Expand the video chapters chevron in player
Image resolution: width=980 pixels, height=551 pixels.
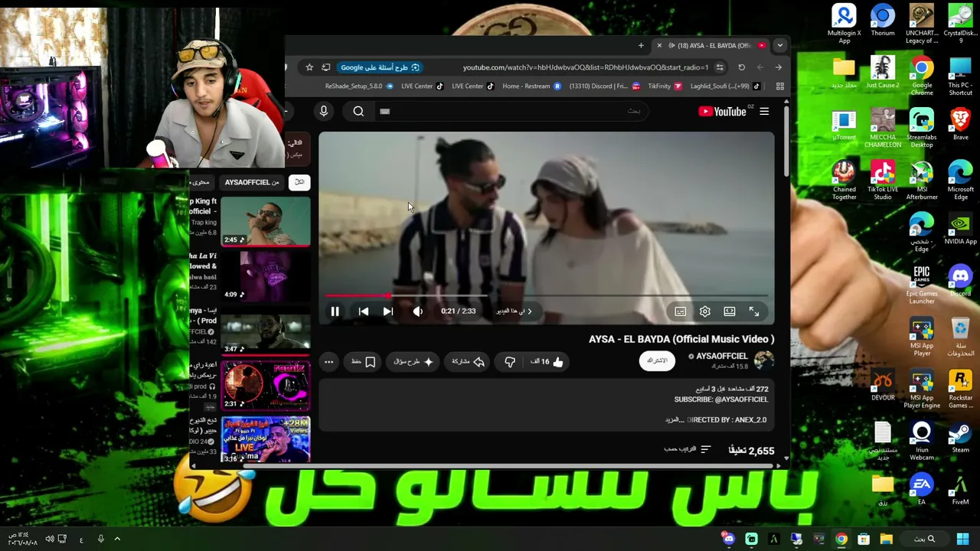(529, 311)
